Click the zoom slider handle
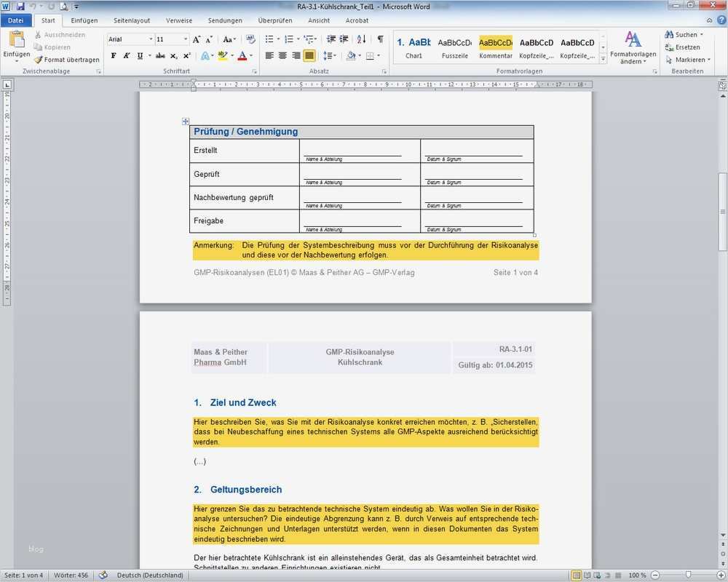This screenshot has width=728, height=582. [689, 575]
